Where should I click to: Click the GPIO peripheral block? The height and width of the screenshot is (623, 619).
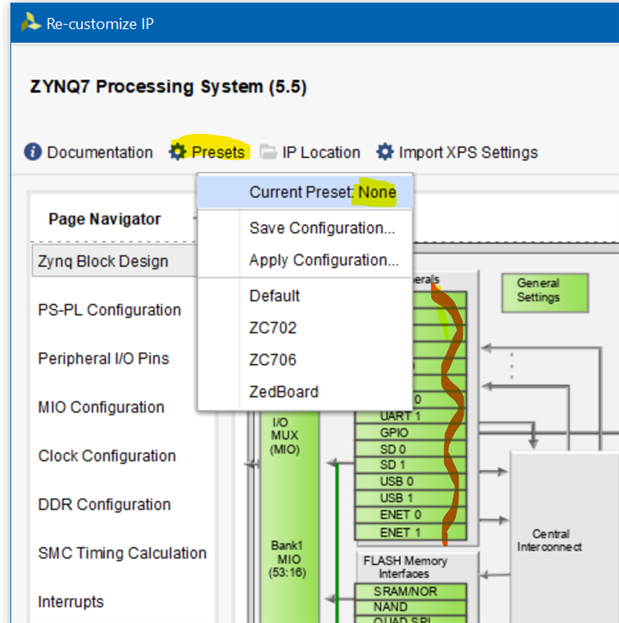(x=410, y=433)
